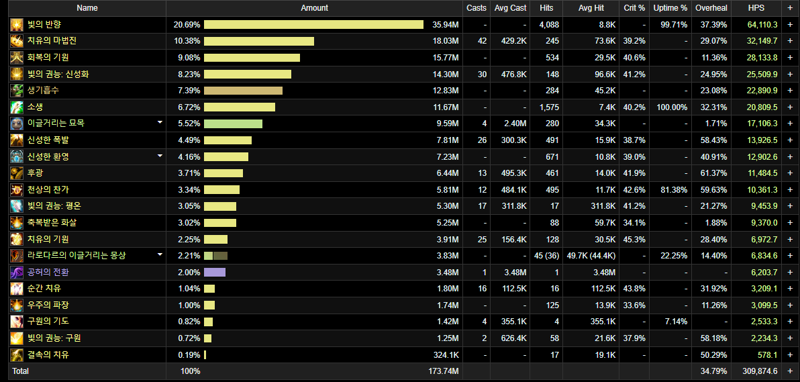Click the plus in the header row
The height and width of the screenshot is (382, 800).
point(790,8)
